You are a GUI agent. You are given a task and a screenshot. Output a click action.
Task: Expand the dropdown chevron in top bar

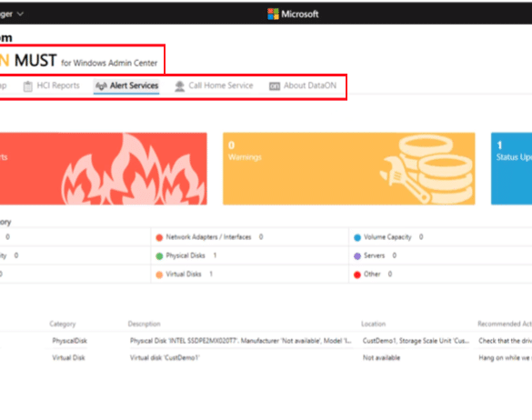tap(20, 14)
